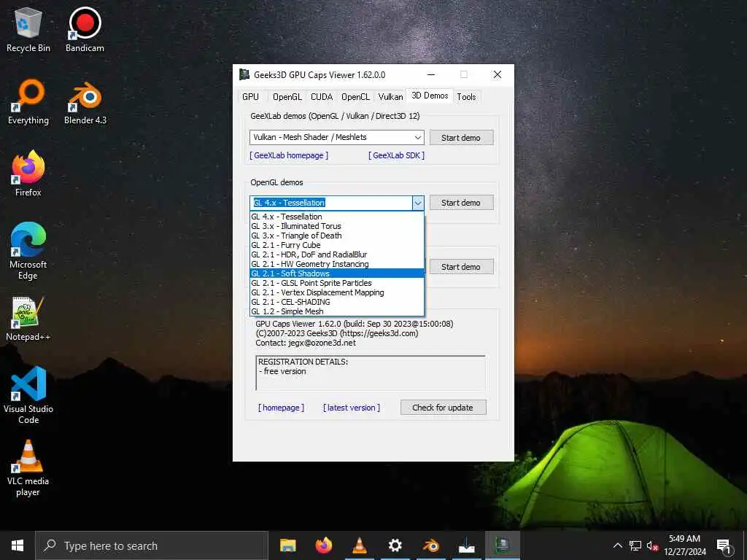The height and width of the screenshot is (560, 747).
Task: Choose GL 1.2 - Simple Mesh entry
Action: (337, 311)
